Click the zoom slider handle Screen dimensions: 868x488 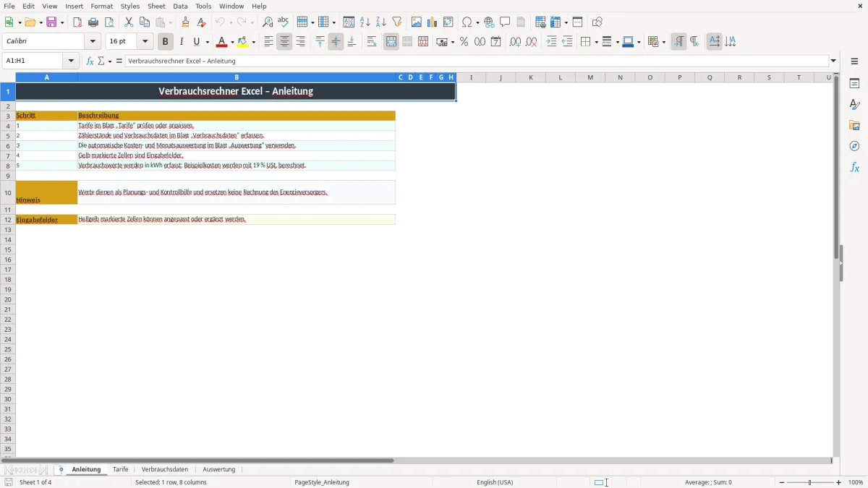pyautogui.click(x=810, y=482)
